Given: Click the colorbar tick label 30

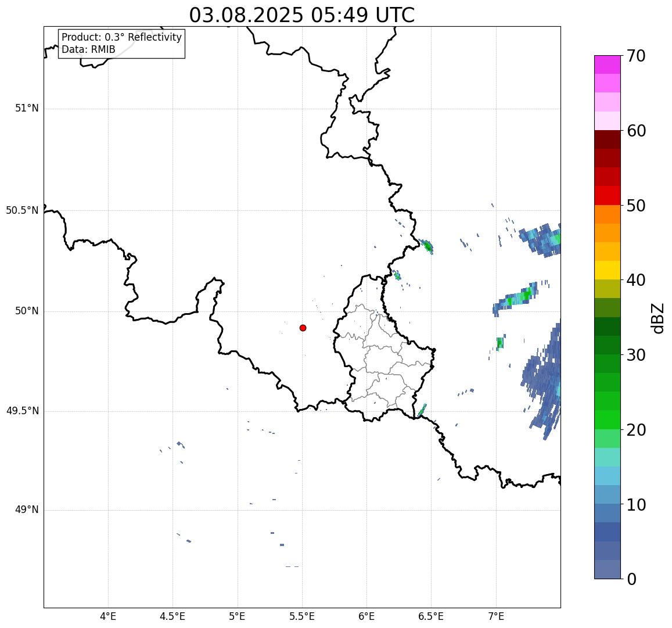Looking at the screenshot, I should (636, 355).
